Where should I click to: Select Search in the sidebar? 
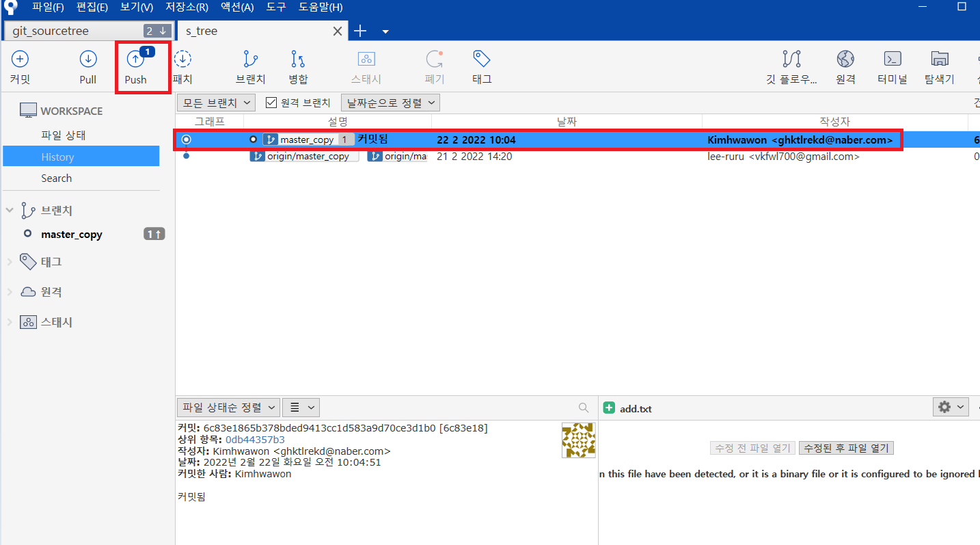56,178
